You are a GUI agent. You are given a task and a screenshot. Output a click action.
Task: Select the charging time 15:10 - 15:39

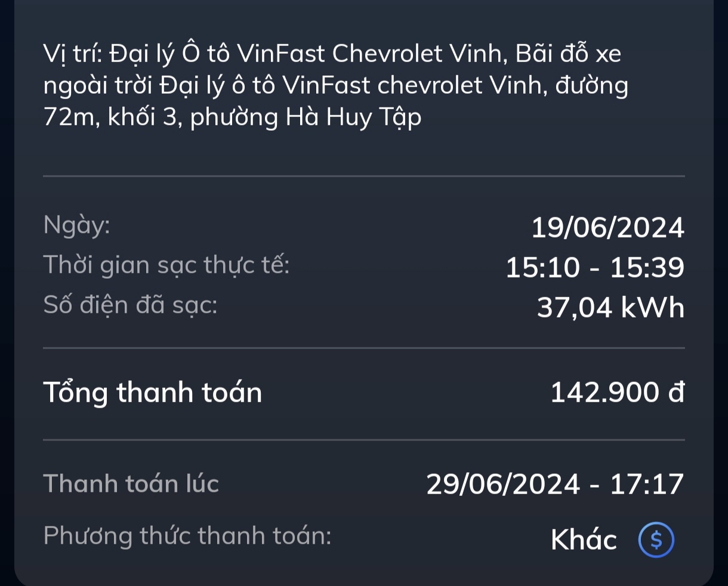[x=594, y=268]
